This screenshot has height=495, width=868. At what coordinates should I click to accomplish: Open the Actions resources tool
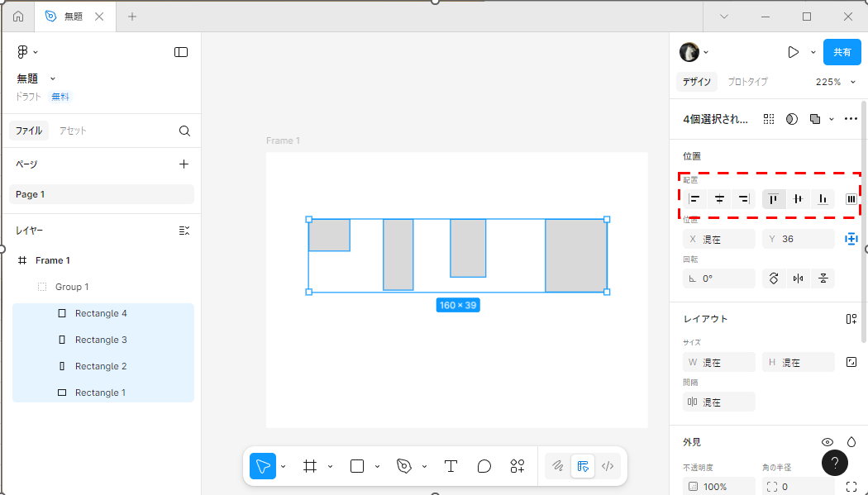(x=517, y=466)
